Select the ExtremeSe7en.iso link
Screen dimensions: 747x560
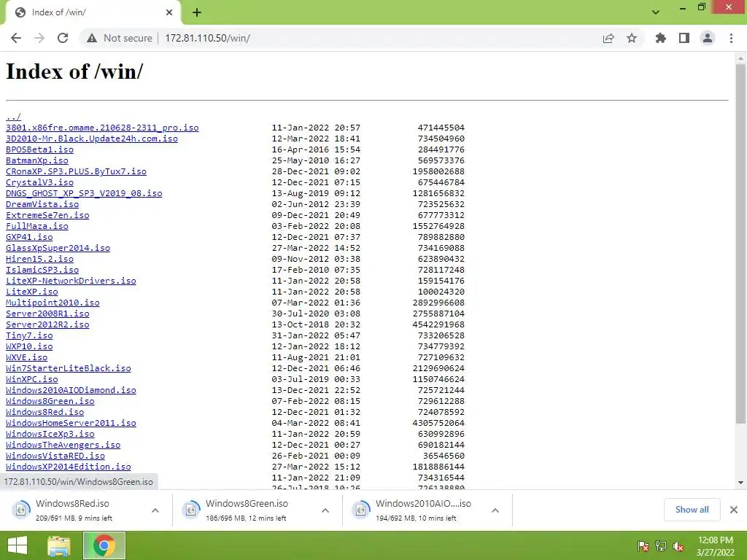pos(47,215)
